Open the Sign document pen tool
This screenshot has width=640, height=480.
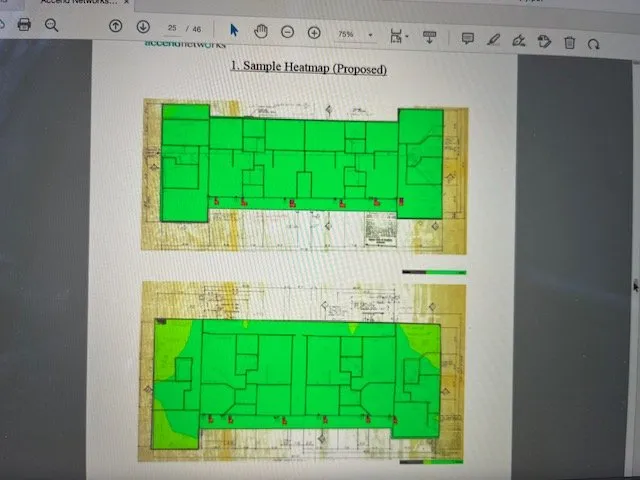518,41
